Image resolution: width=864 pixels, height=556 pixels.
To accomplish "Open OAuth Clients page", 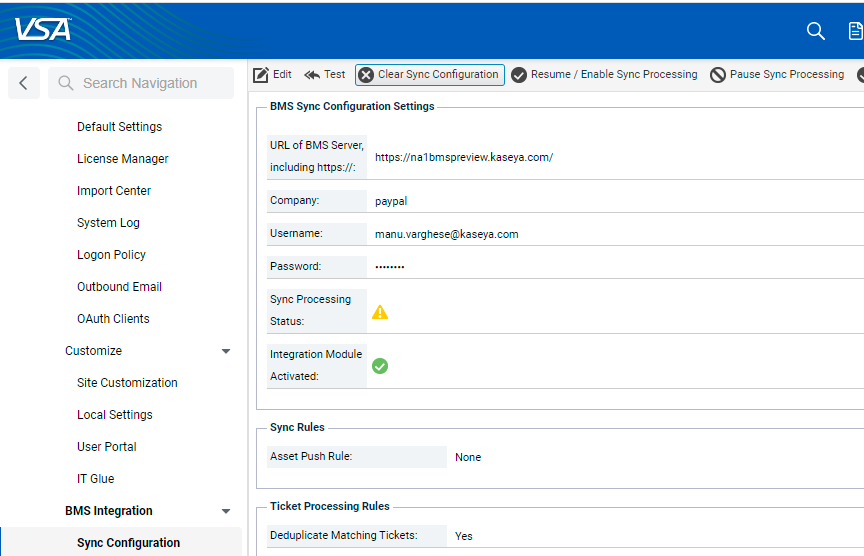I will click(x=114, y=319).
